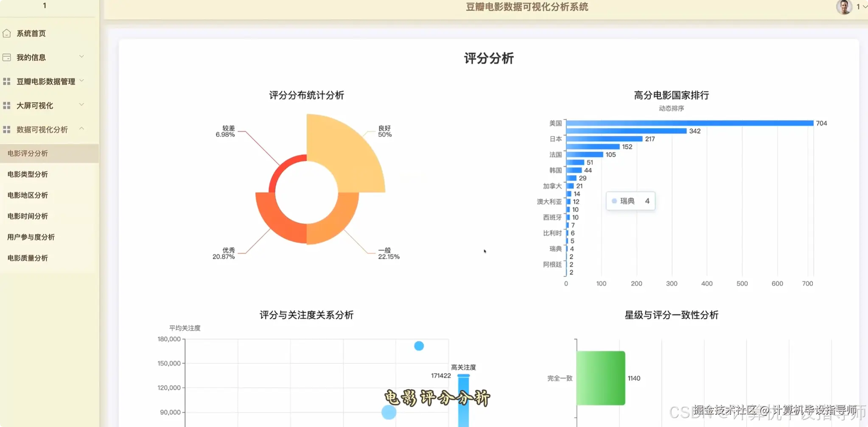Viewport: 868px width, 427px height.
Task: Switch to 电影类型分析 view
Action: (28, 174)
